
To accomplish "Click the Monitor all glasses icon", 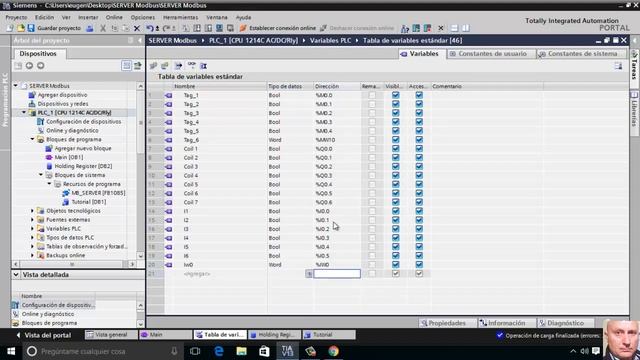I will 191,65.
